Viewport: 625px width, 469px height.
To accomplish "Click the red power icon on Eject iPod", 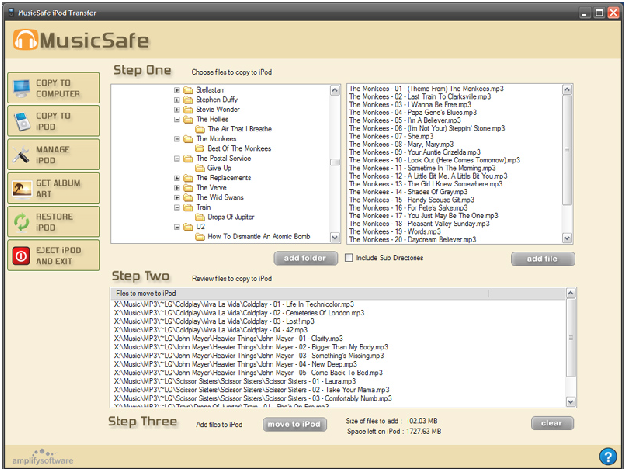I will click(x=21, y=255).
